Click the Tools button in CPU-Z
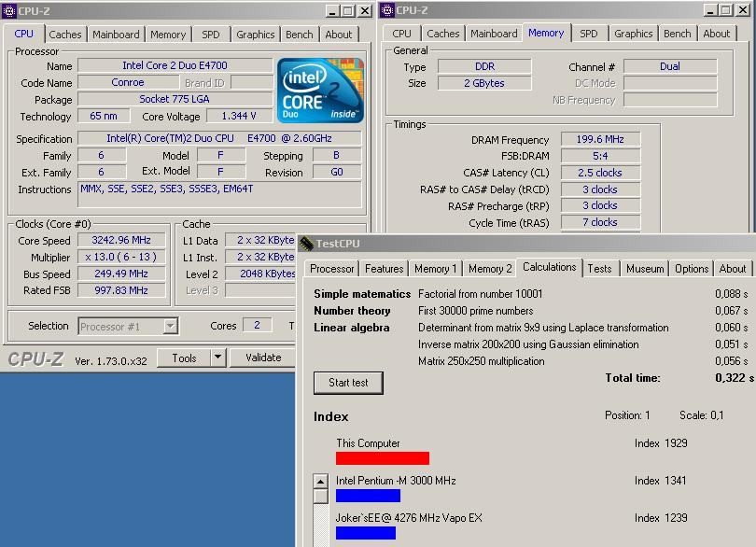The image size is (756, 547). [184, 358]
